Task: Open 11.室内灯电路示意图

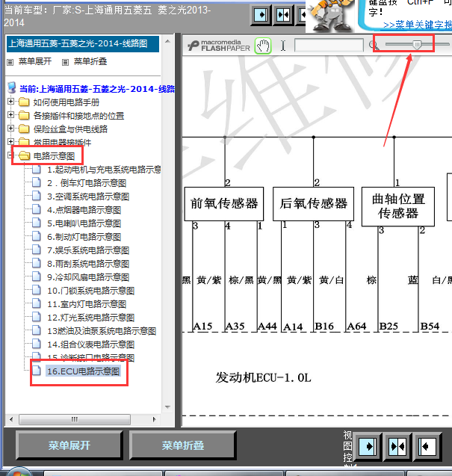Action: point(87,304)
